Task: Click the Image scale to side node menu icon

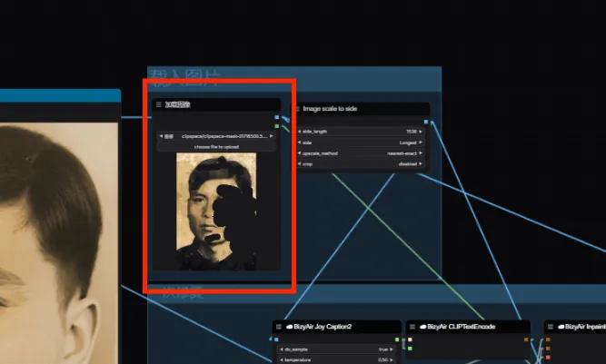Action: [295, 109]
